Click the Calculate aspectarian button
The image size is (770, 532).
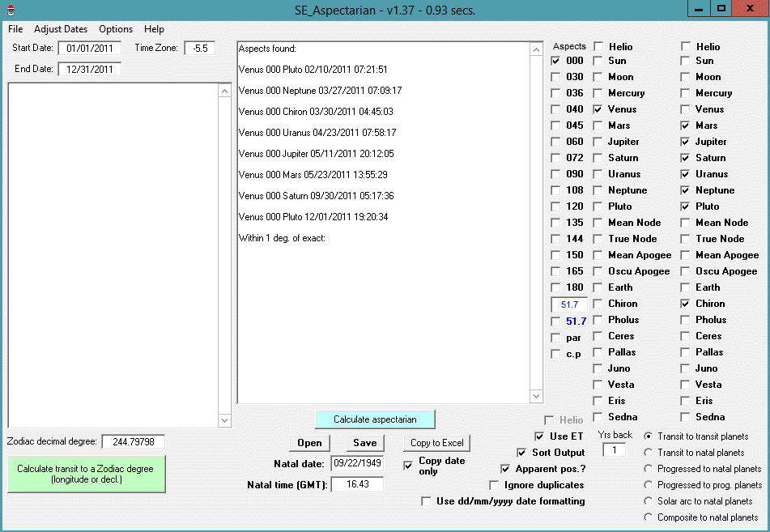pyautogui.click(x=375, y=419)
